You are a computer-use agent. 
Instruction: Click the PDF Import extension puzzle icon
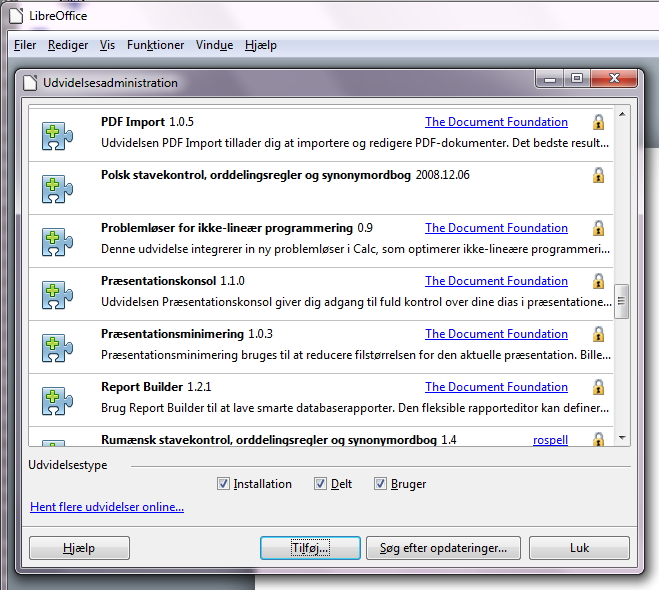tap(57, 136)
